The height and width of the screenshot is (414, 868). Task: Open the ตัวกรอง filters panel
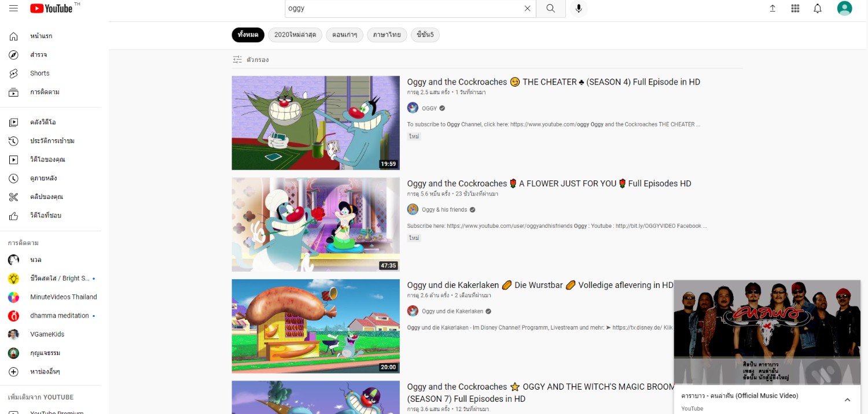[x=251, y=60]
